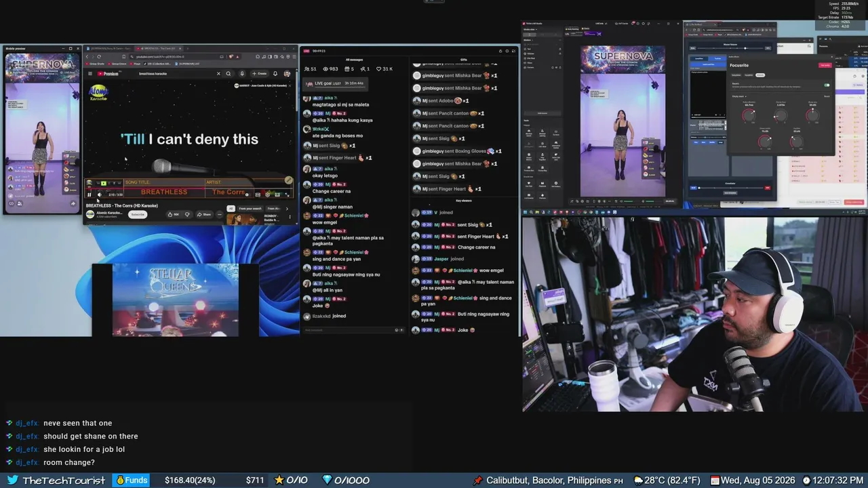Image resolution: width=868 pixels, height=488 pixels.
Task: Expand the 'Empty room' preset dropdown
Action: coord(740,96)
